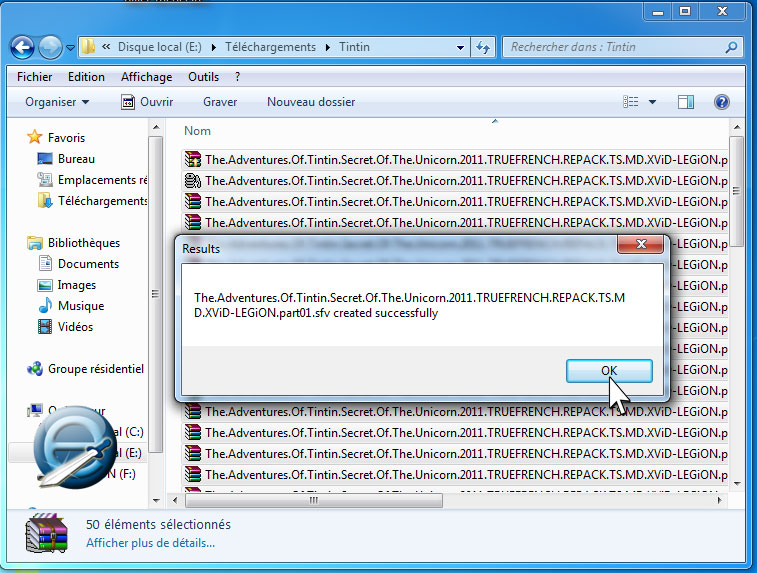This screenshot has height=573, width=757.
Task: Expand arrow after Disque local (E:) breadcrumb
Action: [213, 47]
